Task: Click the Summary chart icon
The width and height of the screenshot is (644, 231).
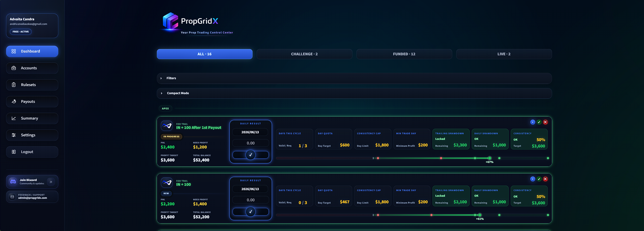Action: point(14,118)
